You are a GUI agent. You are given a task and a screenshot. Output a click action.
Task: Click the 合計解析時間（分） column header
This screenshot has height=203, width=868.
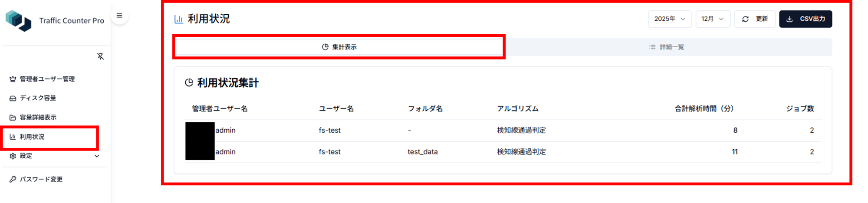[704, 109]
